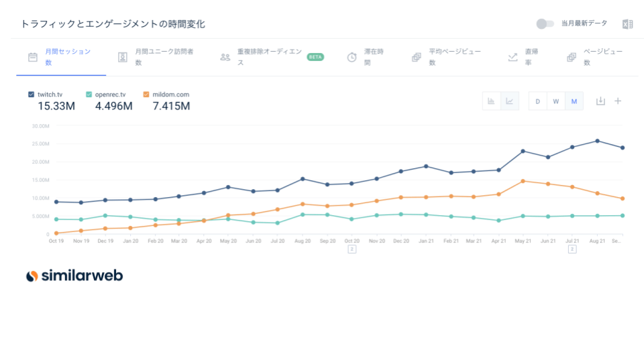Toggle the mildom.com legend checkbox
Image resolution: width=644 pixels, height=362 pixels.
[146, 95]
